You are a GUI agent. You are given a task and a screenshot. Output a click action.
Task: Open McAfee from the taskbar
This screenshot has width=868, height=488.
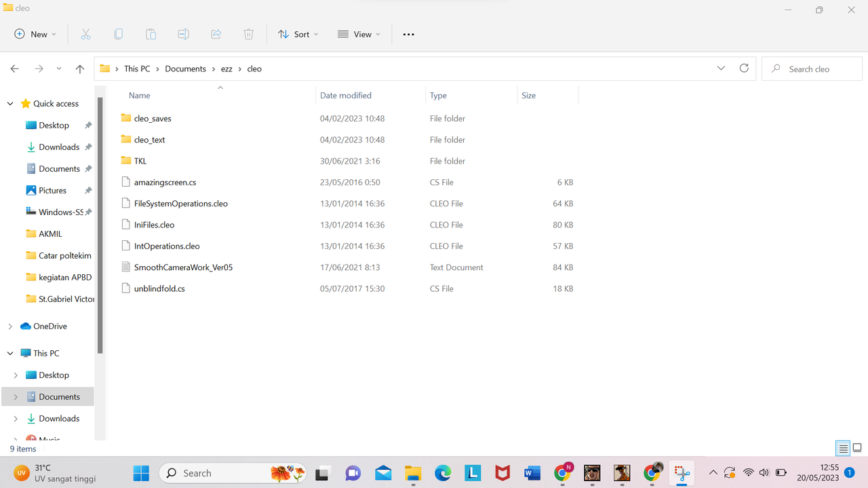[502, 472]
